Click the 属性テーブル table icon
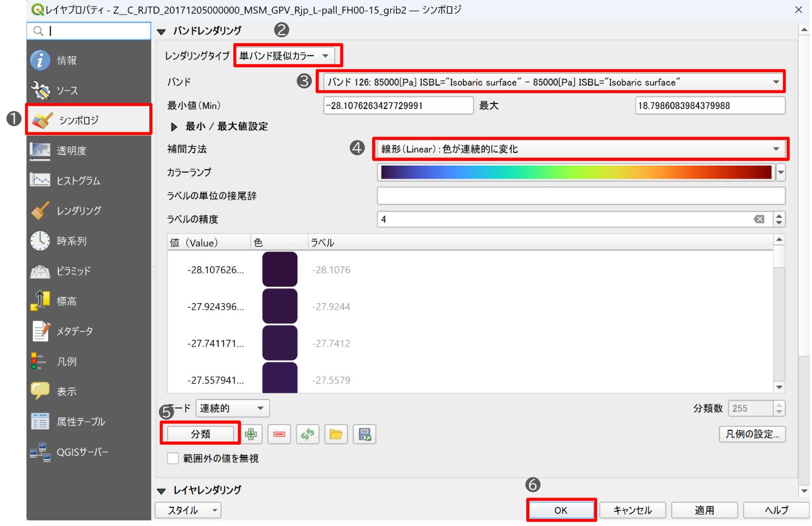 pyautogui.click(x=40, y=421)
